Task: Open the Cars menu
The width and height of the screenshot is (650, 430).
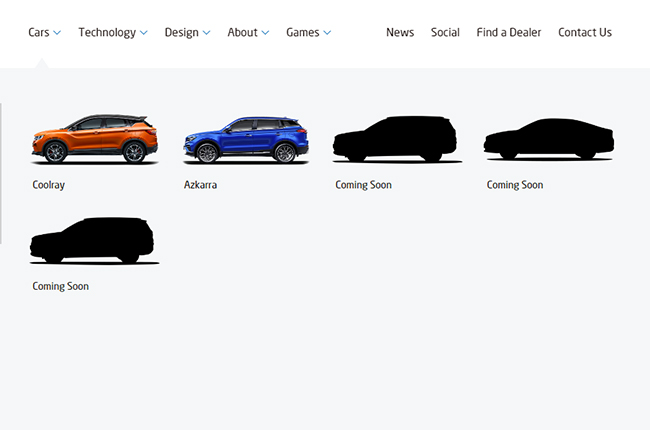Action: (x=39, y=32)
